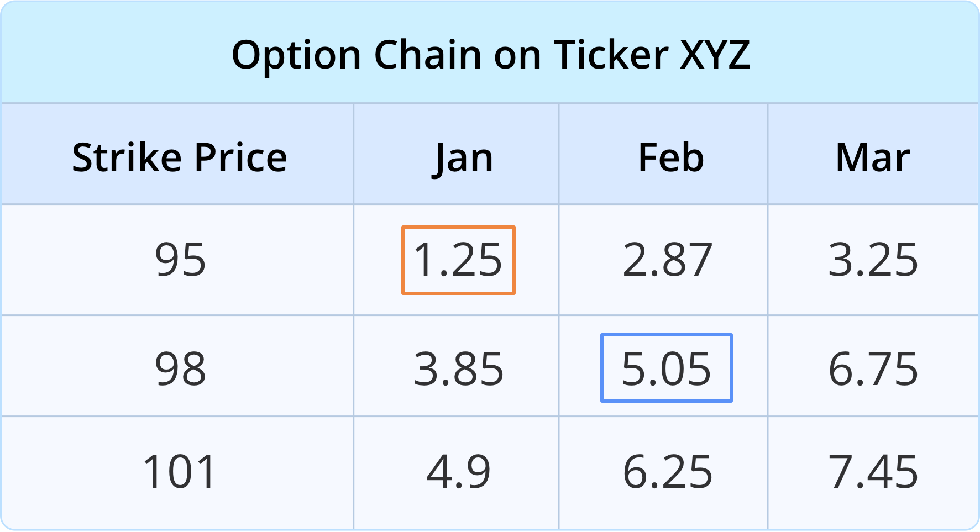The image size is (980, 532).
Task: Click the 7.45 Mar premium cell
Action: (873, 472)
